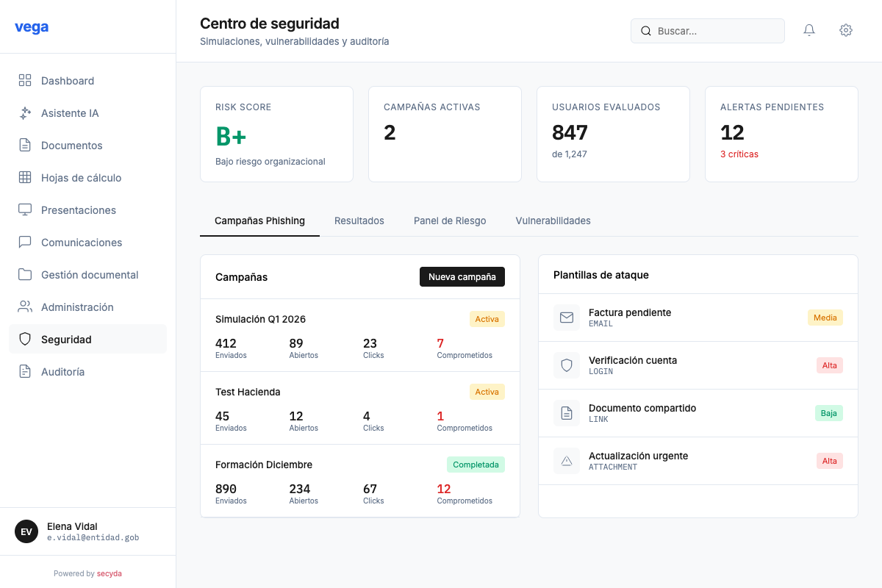Open the Asistente IA section
The height and width of the screenshot is (588, 882).
pos(71,112)
